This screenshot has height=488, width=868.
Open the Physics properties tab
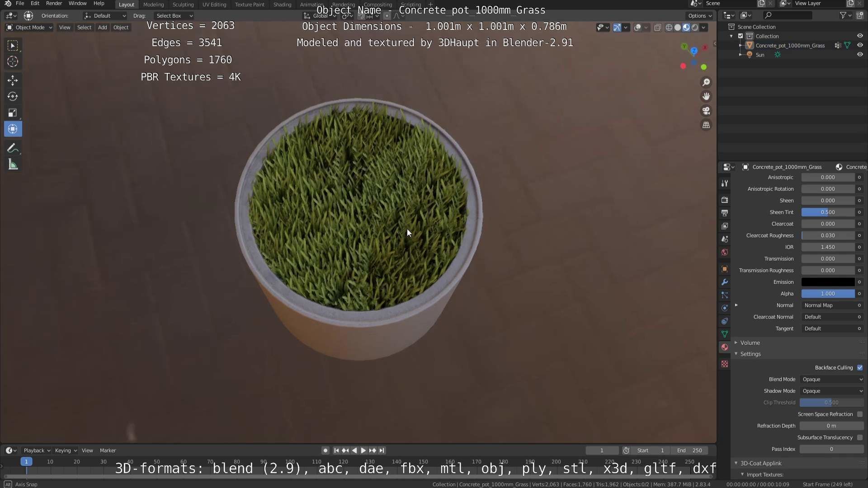(725, 308)
